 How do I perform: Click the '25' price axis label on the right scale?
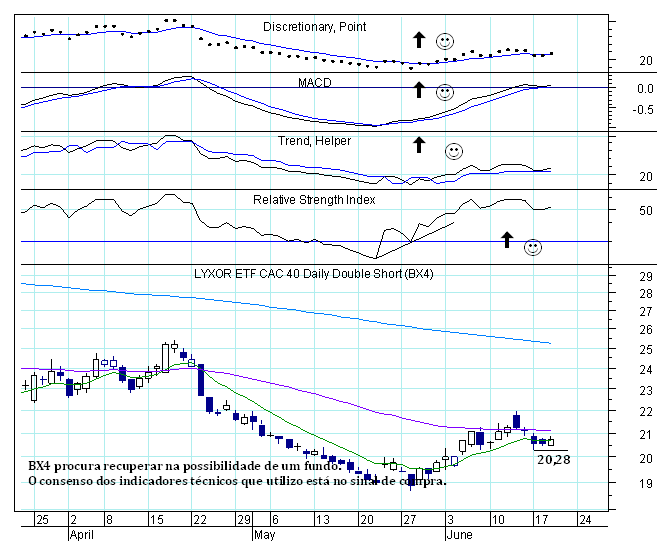646,349
